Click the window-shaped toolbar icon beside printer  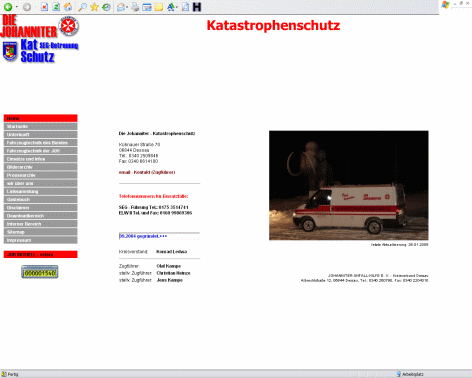tap(147, 7)
